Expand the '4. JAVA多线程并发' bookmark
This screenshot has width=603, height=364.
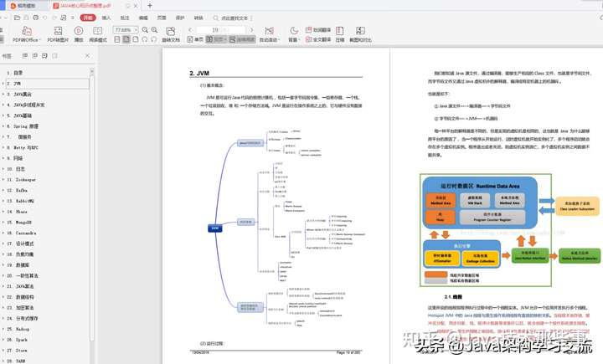tap(3, 105)
